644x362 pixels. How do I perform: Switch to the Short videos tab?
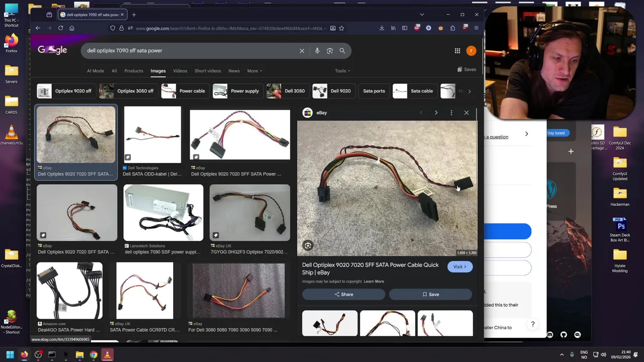pyautogui.click(x=208, y=71)
